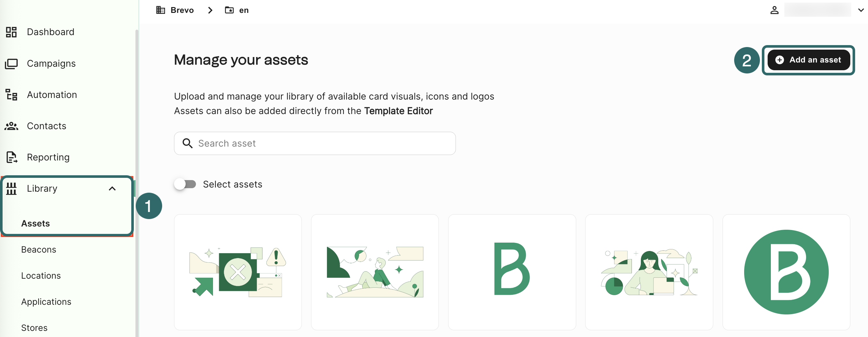
Task: Click the Reporting document icon
Action: click(11, 157)
